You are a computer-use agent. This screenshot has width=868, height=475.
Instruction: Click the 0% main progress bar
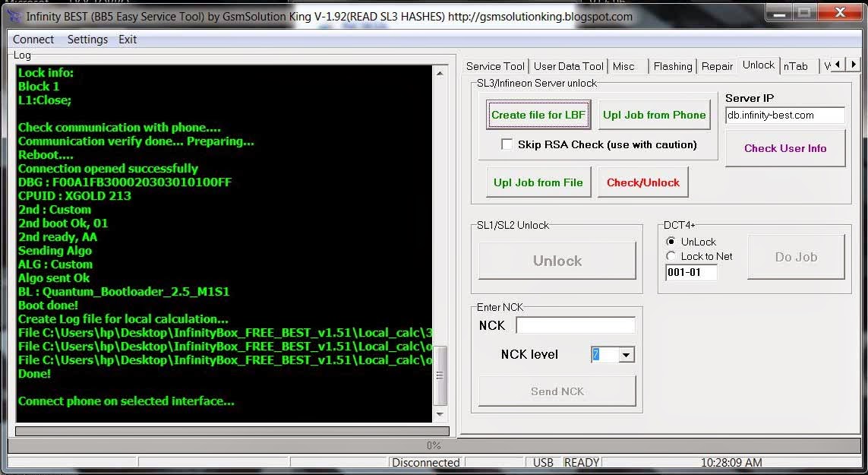tap(434, 445)
